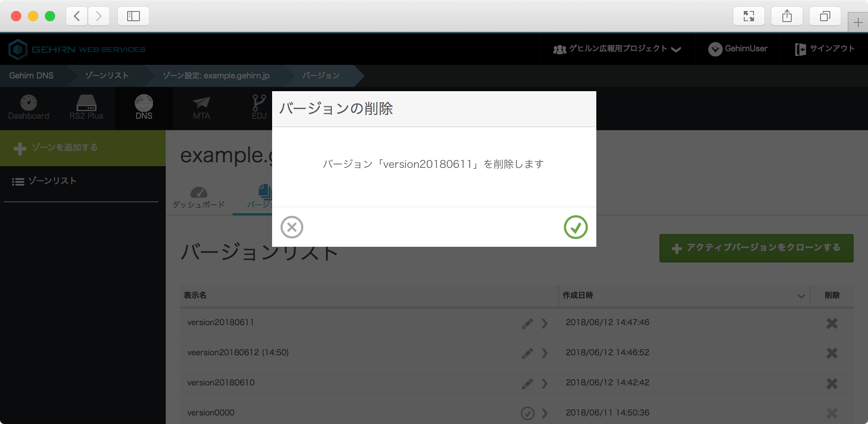
Task: Select the MTA service icon
Action: 201,108
